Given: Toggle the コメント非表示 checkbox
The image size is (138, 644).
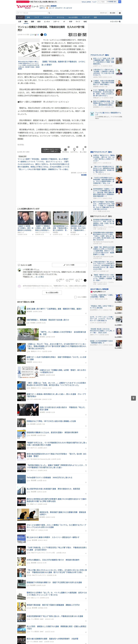Looking at the screenshot, I should (x=75, y=297).
